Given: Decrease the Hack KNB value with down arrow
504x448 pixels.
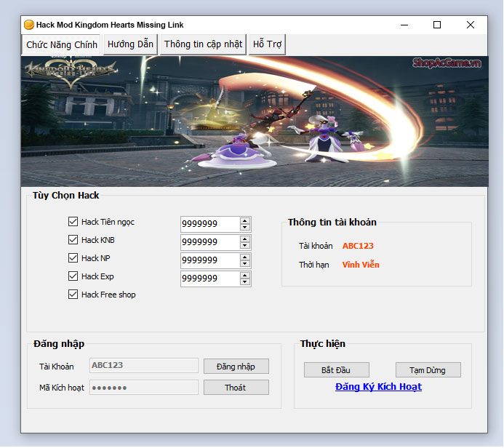Looking at the screenshot, I should [x=245, y=246].
